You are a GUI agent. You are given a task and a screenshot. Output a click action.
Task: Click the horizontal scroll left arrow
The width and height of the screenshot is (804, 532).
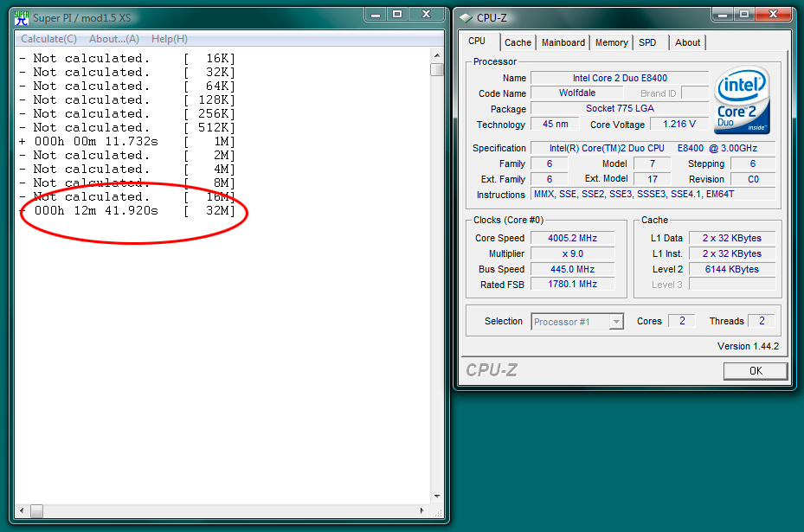pos(22,510)
